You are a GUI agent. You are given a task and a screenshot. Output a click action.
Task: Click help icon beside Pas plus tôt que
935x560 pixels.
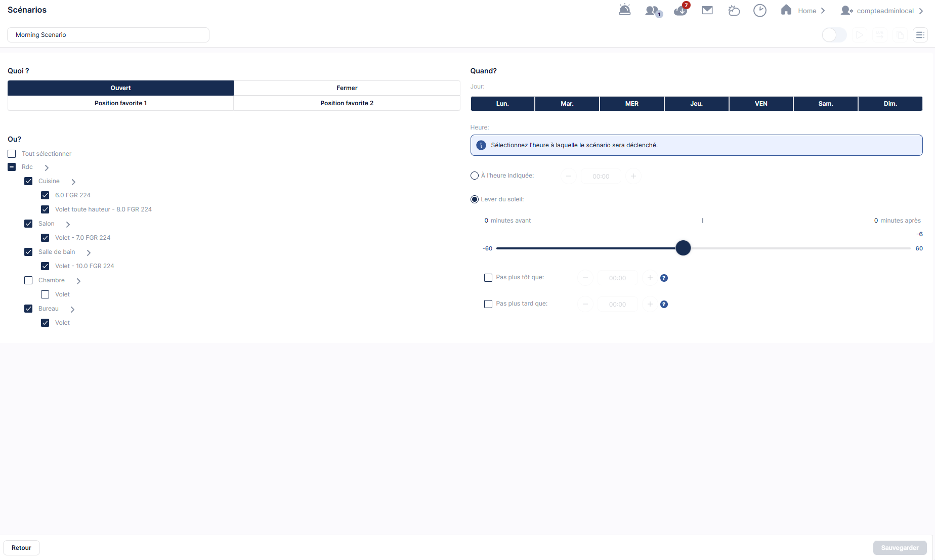(664, 278)
